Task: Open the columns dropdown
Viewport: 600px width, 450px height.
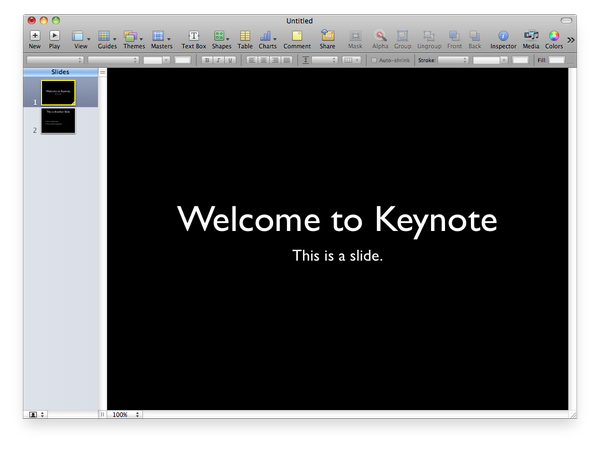Action: pyautogui.click(x=351, y=60)
